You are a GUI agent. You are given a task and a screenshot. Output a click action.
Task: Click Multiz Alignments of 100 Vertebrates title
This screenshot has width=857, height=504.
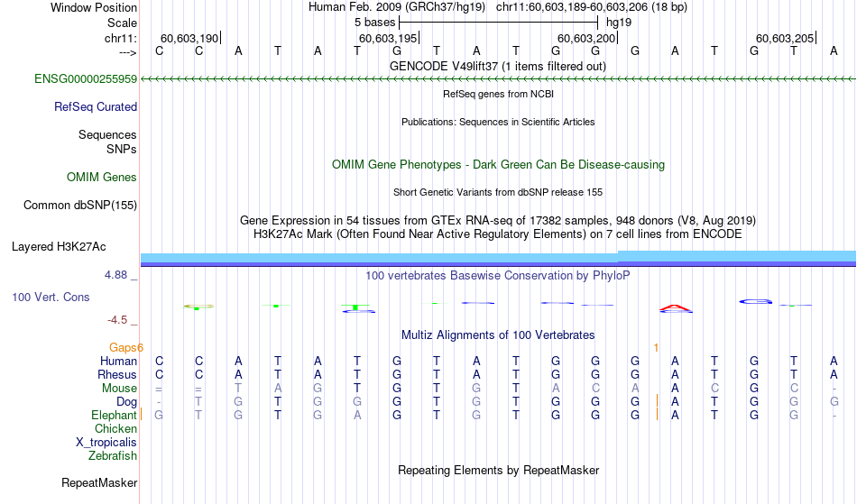497,335
